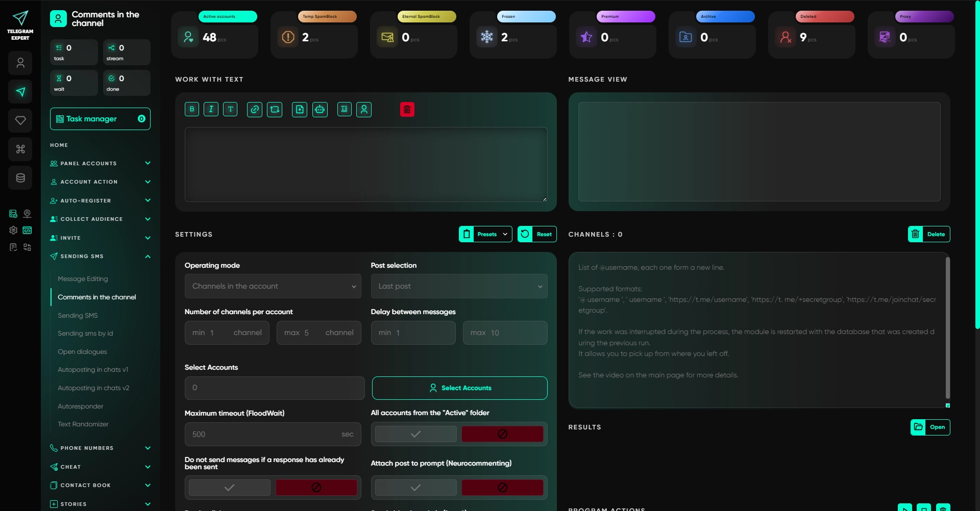
Task: Disable Attach post to prompt with red toggle
Action: coord(502,488)
